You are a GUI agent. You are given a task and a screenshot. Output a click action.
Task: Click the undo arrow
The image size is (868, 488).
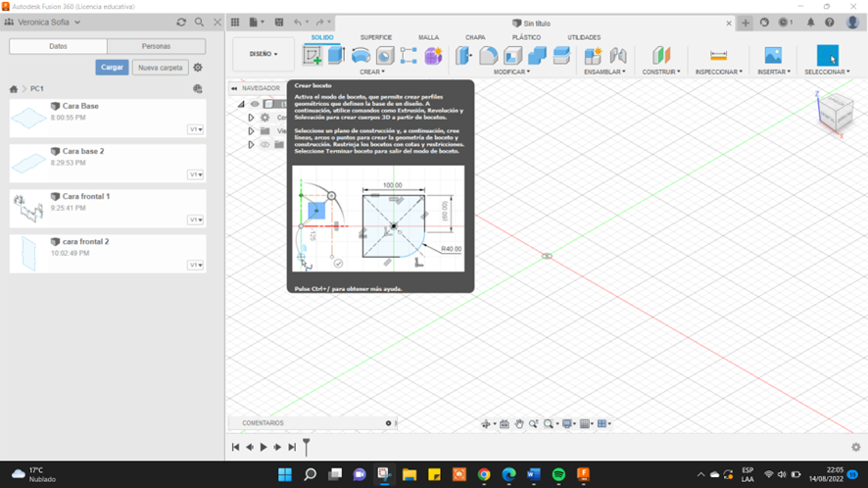[298, 23]
